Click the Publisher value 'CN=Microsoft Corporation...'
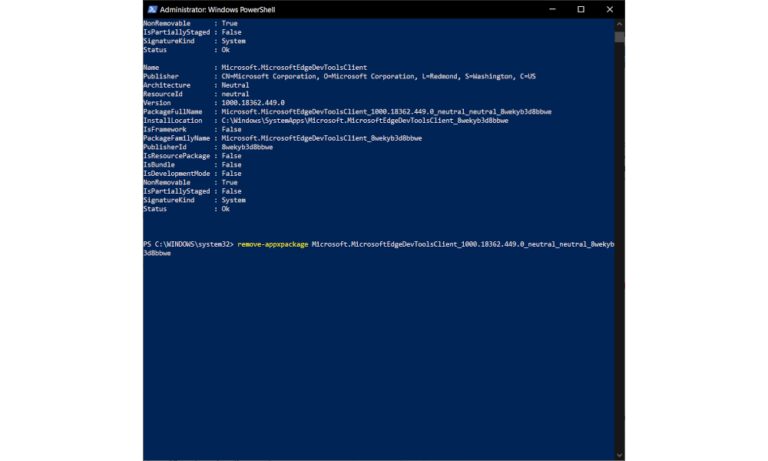The width and height of the screenshot is (768, 461). pyautogui.click(x=379, y=76)
